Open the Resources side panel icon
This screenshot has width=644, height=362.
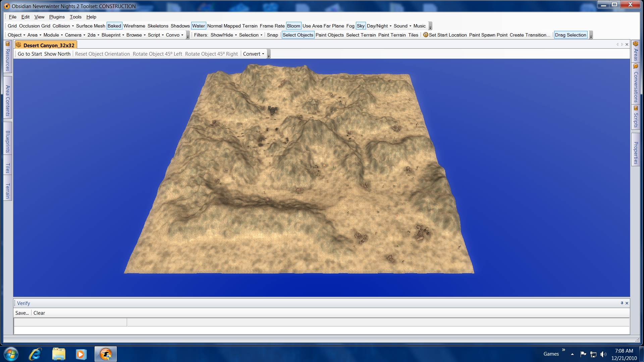click(7, 44)
